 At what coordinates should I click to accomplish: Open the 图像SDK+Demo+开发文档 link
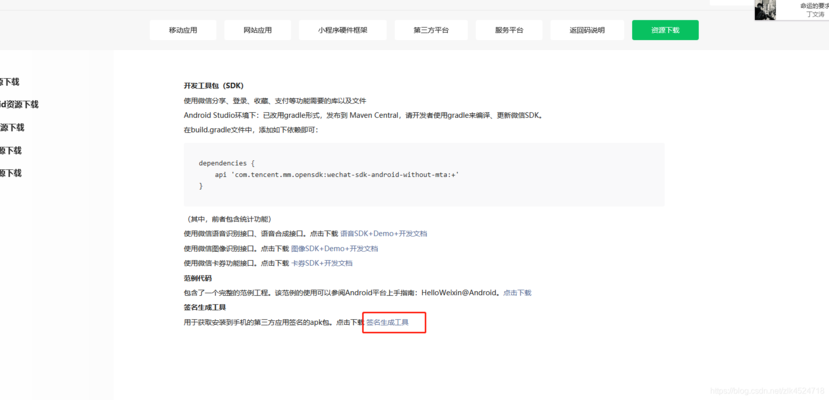pos(334,248)
